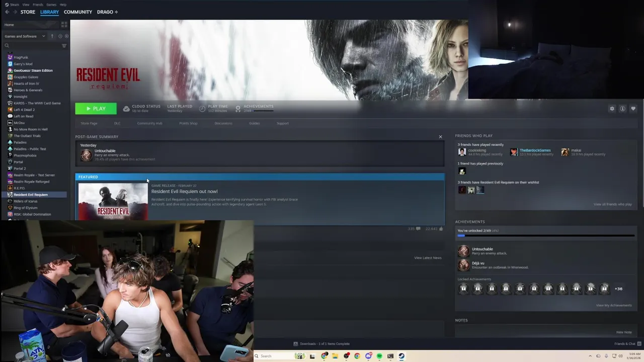644x362 pixels.
Task: Open the View menu
Action: pyautogui.click(x=26, y=5)
